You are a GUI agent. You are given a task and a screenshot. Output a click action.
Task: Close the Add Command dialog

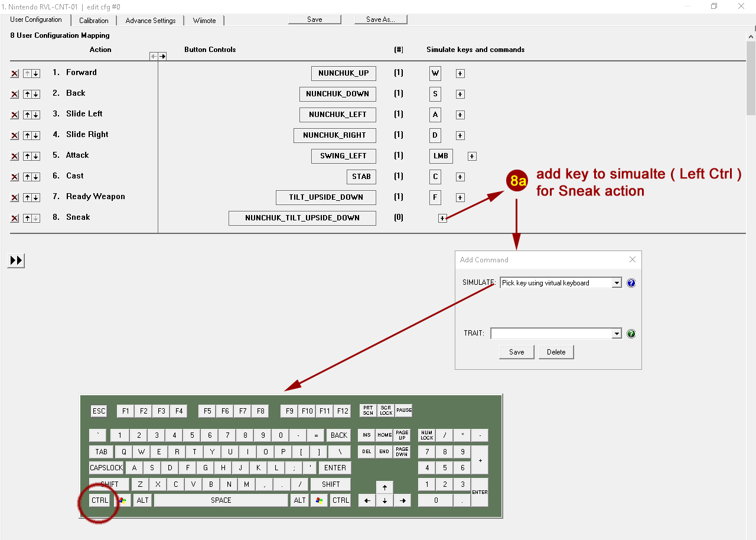pyautogui.click(x=632, y=259)
